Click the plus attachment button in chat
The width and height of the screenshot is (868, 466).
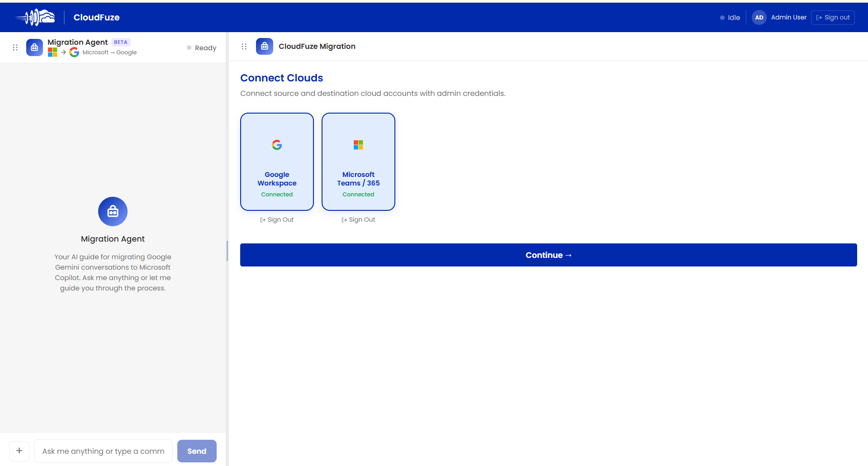pos(19,451)
